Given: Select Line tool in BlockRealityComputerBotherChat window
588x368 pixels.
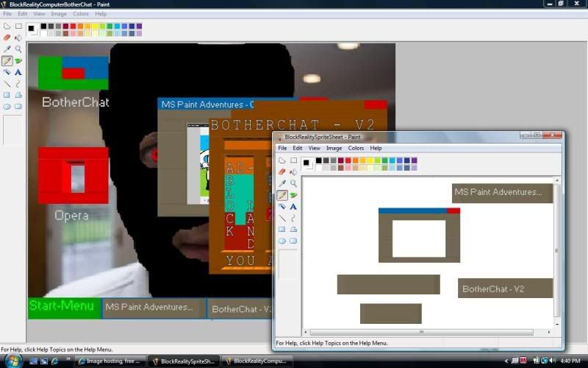Looking at the screenshot, I should pyautogui.click(x=7, y=84).
